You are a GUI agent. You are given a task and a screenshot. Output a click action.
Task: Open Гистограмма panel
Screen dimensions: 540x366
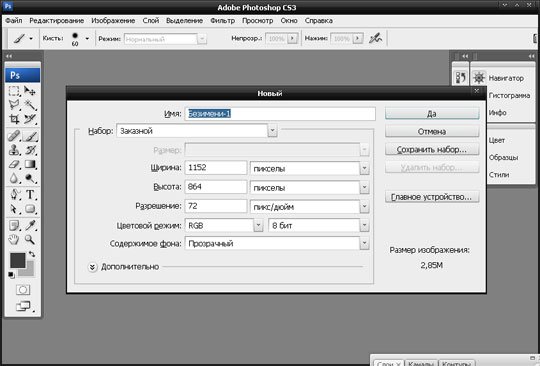pos(509,95)
